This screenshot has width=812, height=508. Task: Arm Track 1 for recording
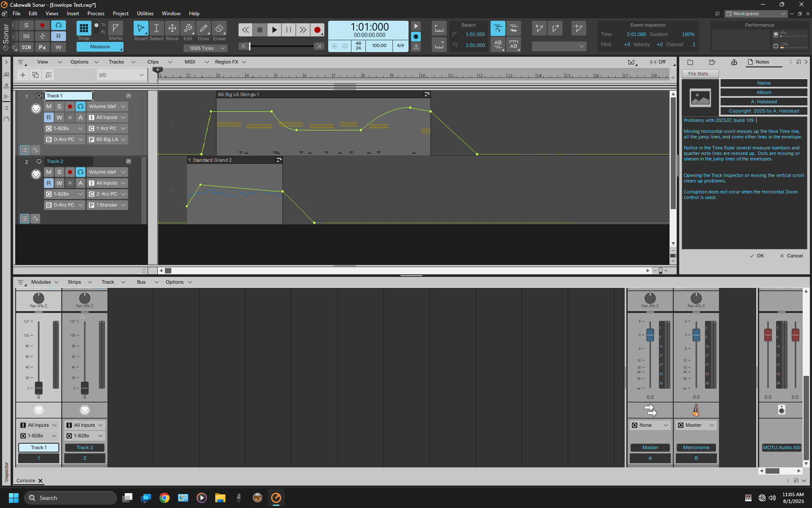tap(70, 106)
